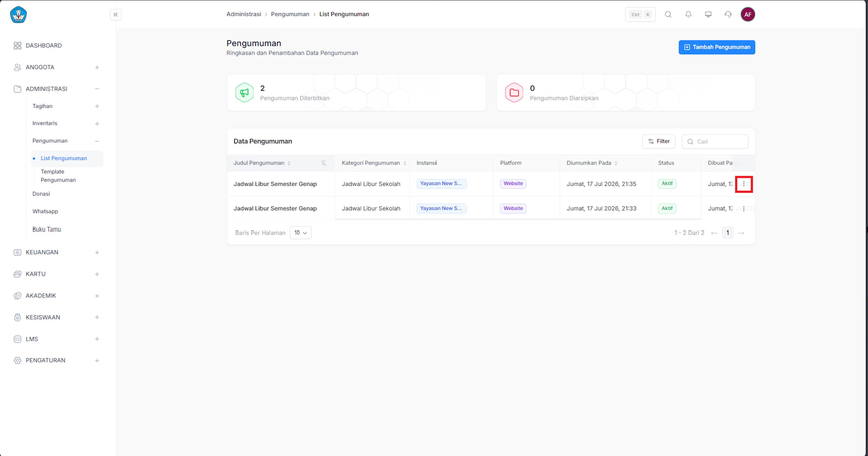Open the Whatsapp menu item
Viewport: 868px width, 456px height.
coord(45,211)
